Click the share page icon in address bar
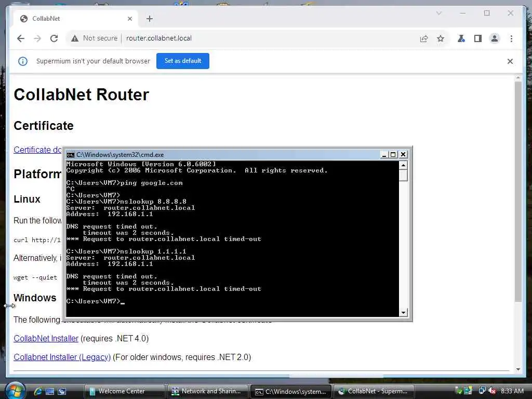532x399 pixels. click(x=424, y=38)
